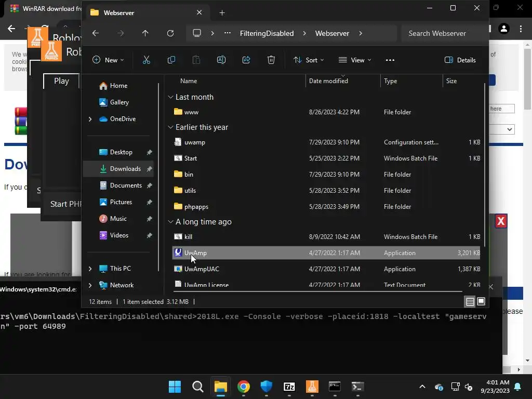The height and width of the screenshot is (399, 532).
Task: Expand Network in navigation pane
Action: [x=90, y=285]
